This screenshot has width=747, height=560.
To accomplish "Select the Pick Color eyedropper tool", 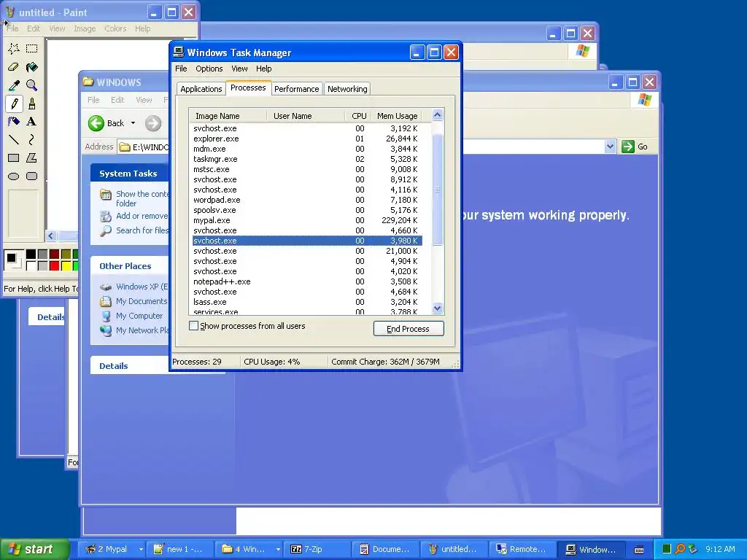I will [14, 85].
